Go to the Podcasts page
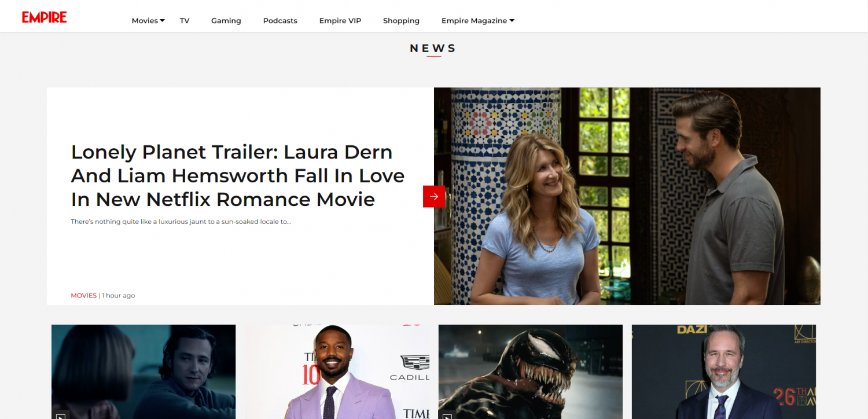Screen dimensions: 868x419 tap(280, 21)
